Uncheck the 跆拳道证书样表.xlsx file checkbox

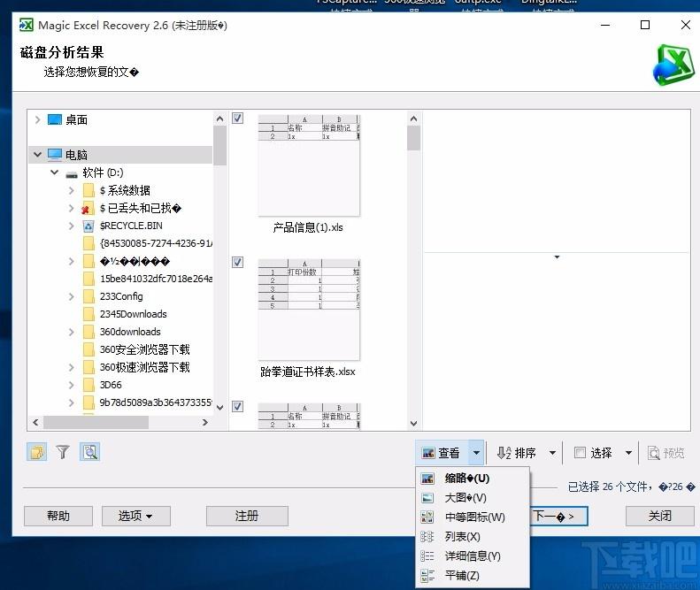[x=238, y=262]
